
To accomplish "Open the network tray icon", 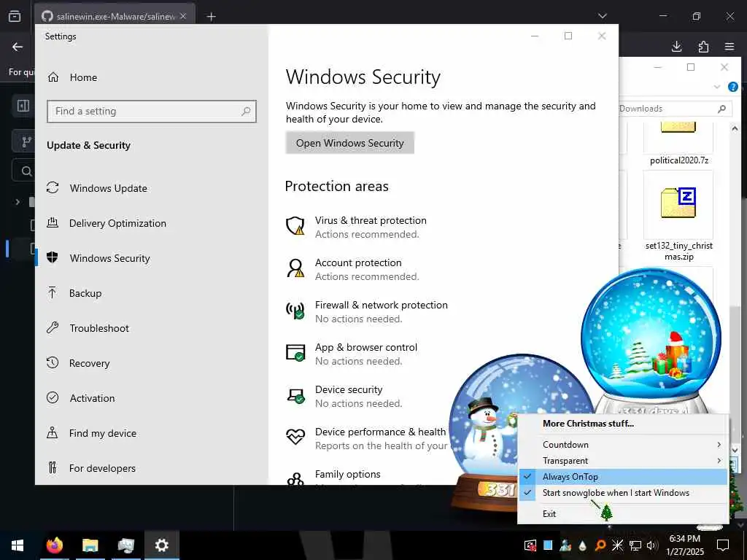I will (635, 545).
